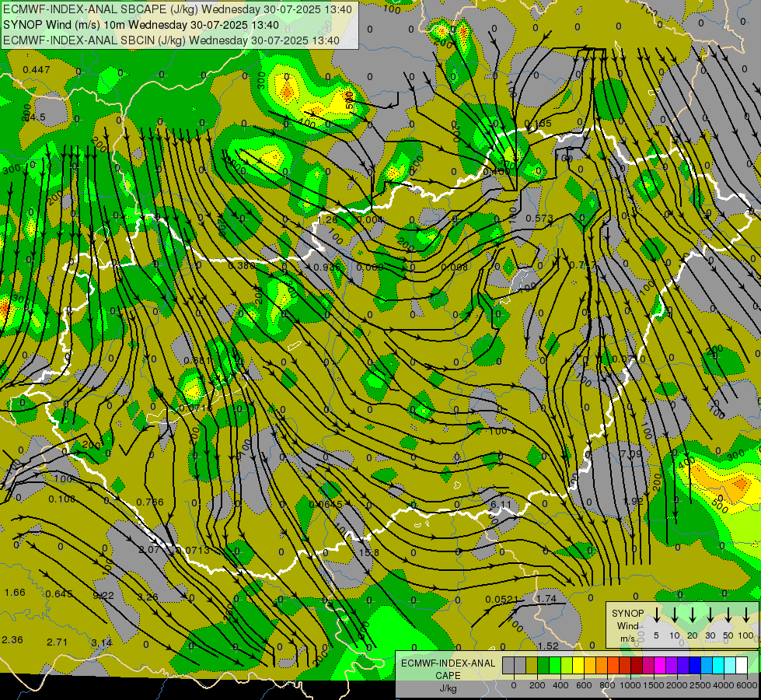
Task: Click the 30 m/s wind arrow in legend
Action: coord(710,615)
